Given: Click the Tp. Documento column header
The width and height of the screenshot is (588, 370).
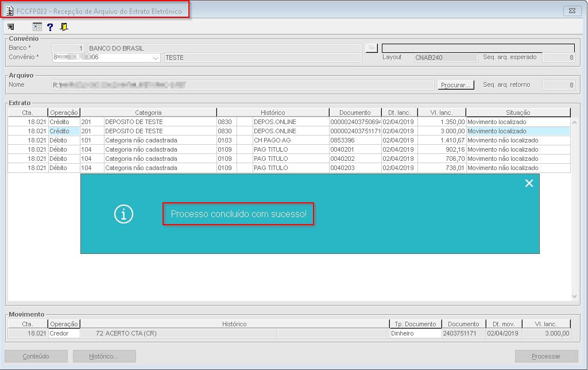Looking at the screenshot, I should [416, 324].
